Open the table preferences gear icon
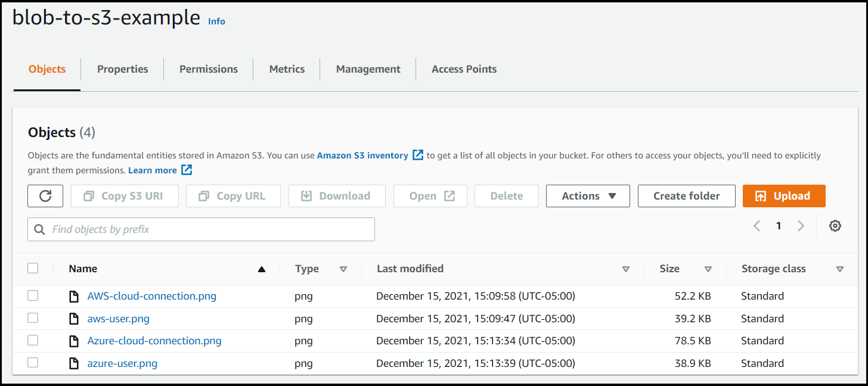Viewport: 868px width, 386px height. click(835, 226)
